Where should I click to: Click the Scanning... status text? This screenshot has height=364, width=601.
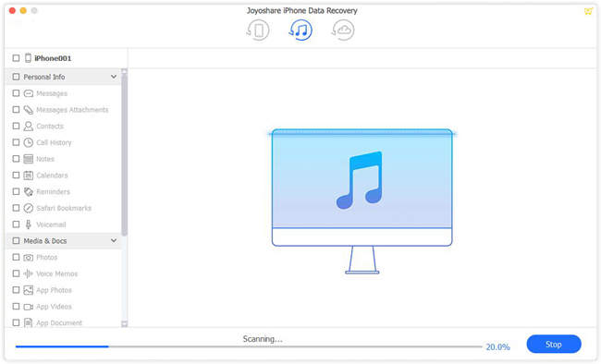coord(263,339)
